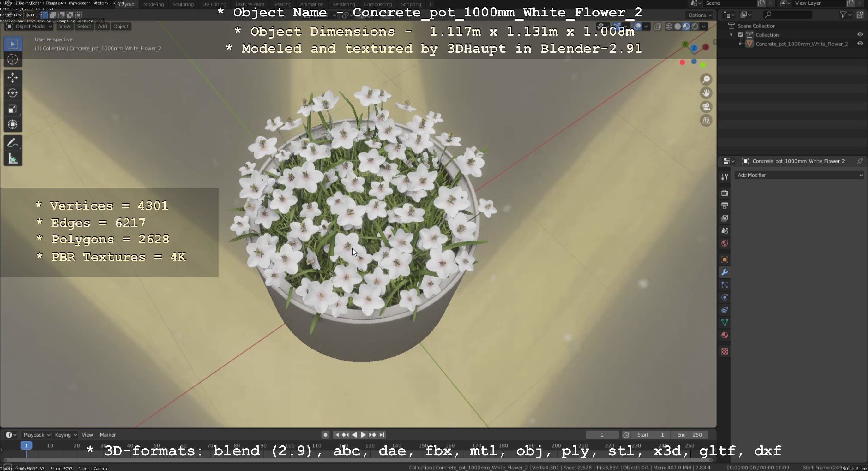This screenshot has width=868, height=471.
Task: Open the Tool properties tab
Action: (x=725, y=177)
